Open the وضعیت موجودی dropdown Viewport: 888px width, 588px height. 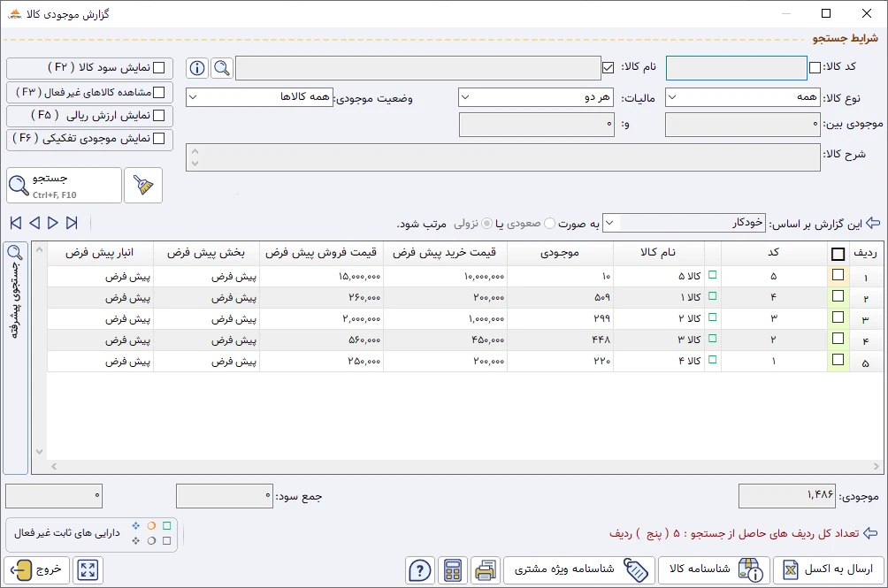click(x=259, y=97)
